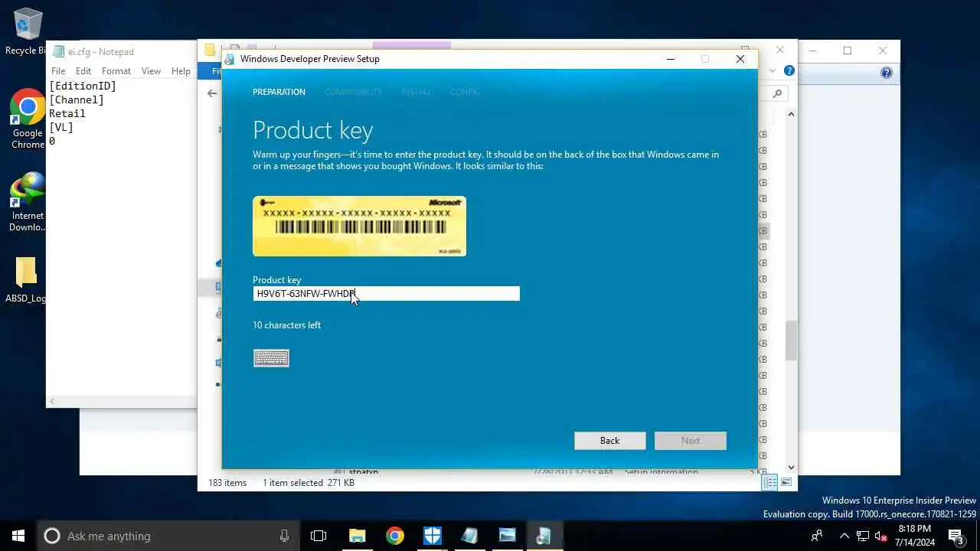Open the on-screen keyboard icon in Setup
The image size is (980, 551).
[x=271, y=358]
